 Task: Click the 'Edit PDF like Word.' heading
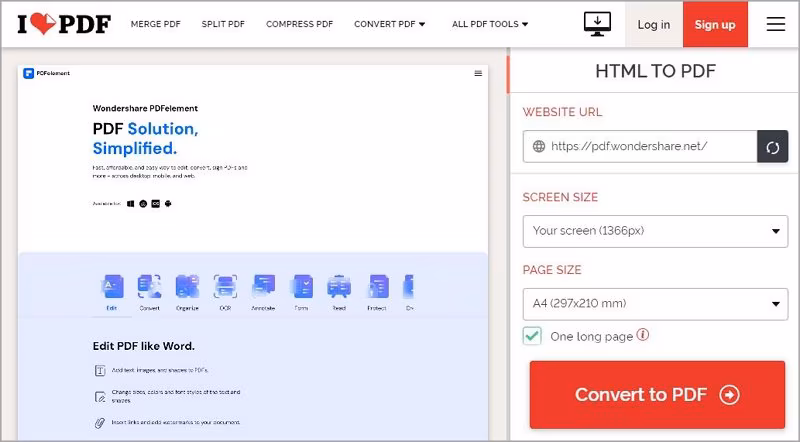pos(144,346)
